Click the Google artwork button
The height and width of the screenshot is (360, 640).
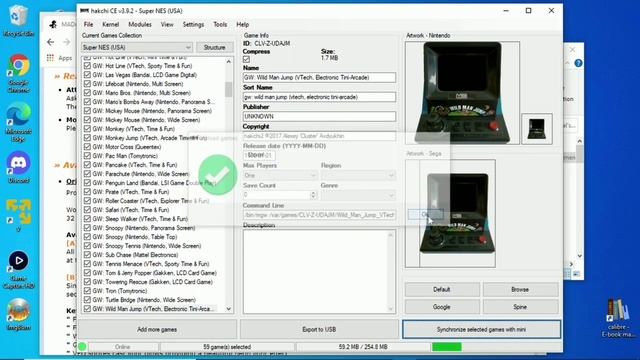(442, 307)
